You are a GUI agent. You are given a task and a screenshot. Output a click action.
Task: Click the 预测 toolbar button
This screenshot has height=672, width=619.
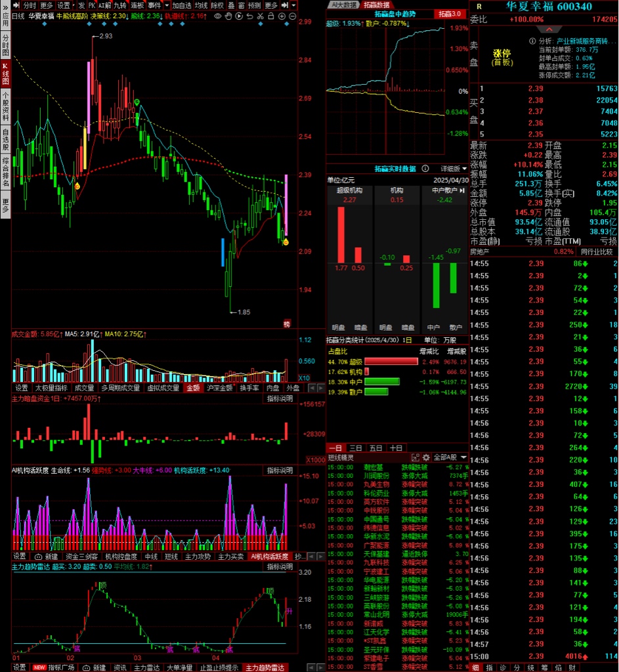coord(254,5)
